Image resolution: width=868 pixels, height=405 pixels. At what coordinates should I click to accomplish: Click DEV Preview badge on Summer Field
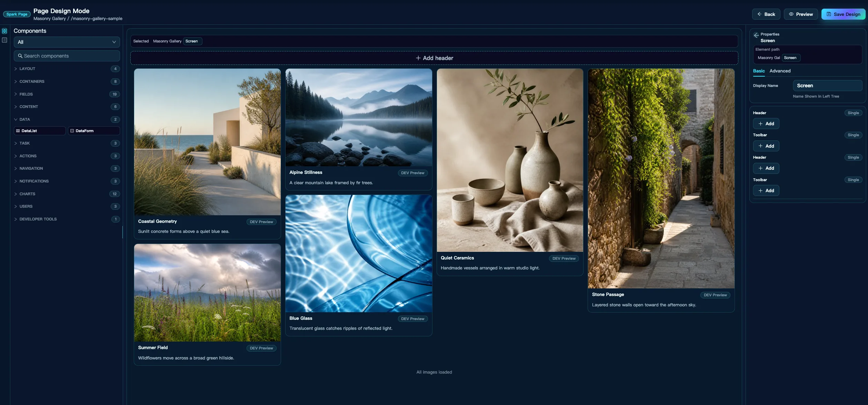coord(261,348)
